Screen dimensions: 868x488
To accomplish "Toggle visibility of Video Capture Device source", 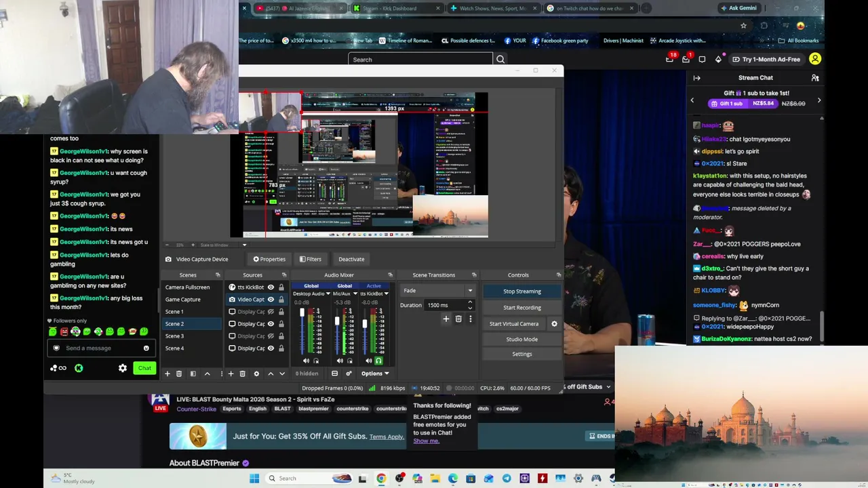I will pyautogui.click(x=271, y=300).
